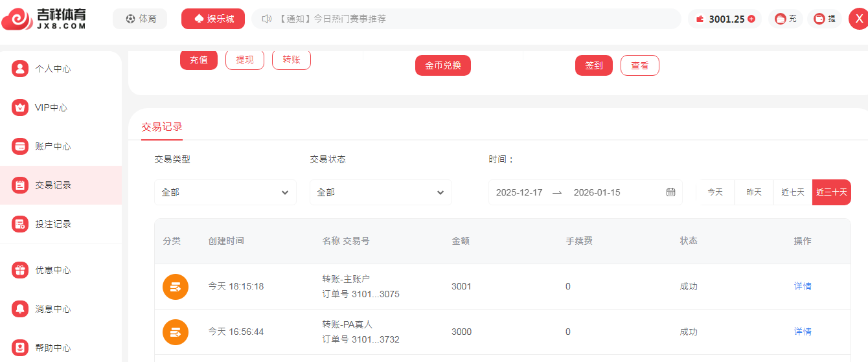Open 消息中心 in the sidebar
The image size is (868, 362).
pos(61,309)
